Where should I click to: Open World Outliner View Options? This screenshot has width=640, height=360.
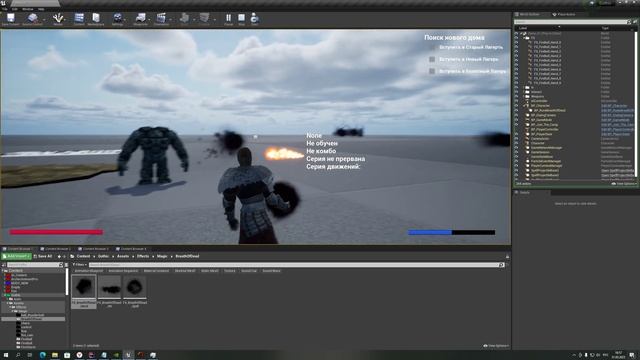coord(623,184)
